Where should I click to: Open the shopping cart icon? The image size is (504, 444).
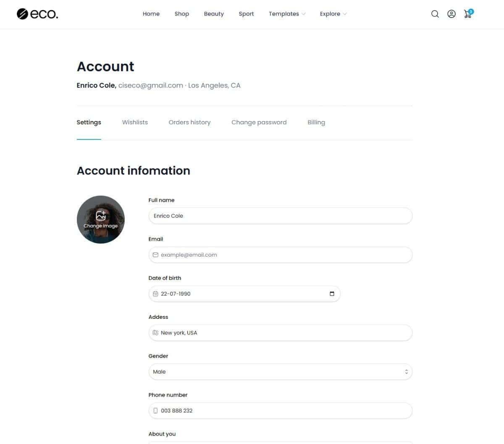[x=467, y=14]
